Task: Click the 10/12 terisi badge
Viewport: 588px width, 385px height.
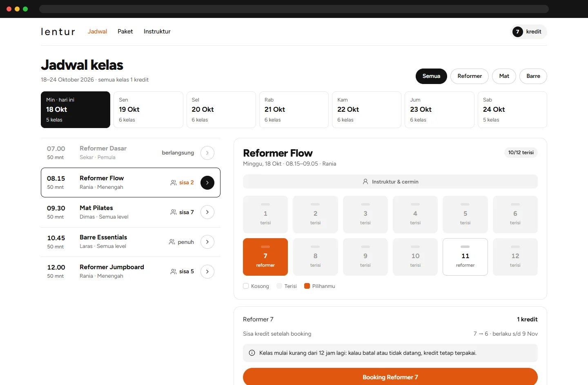Action: [521, 153]
